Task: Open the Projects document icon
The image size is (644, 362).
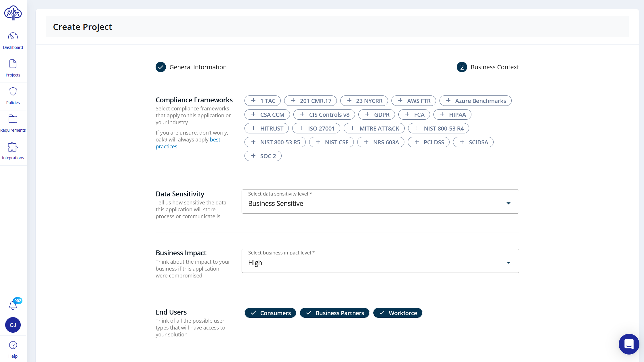Action: (13, 64)
